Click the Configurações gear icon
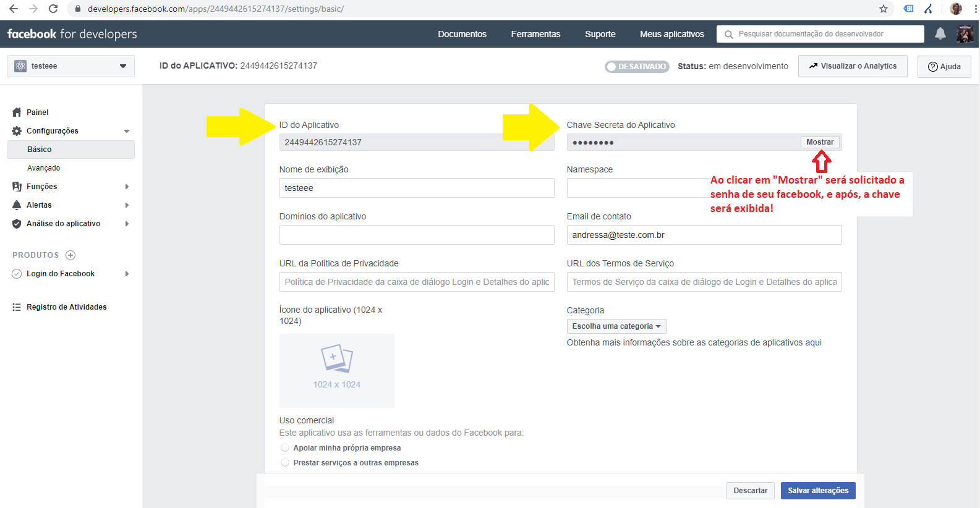 (x=17, y=131)
